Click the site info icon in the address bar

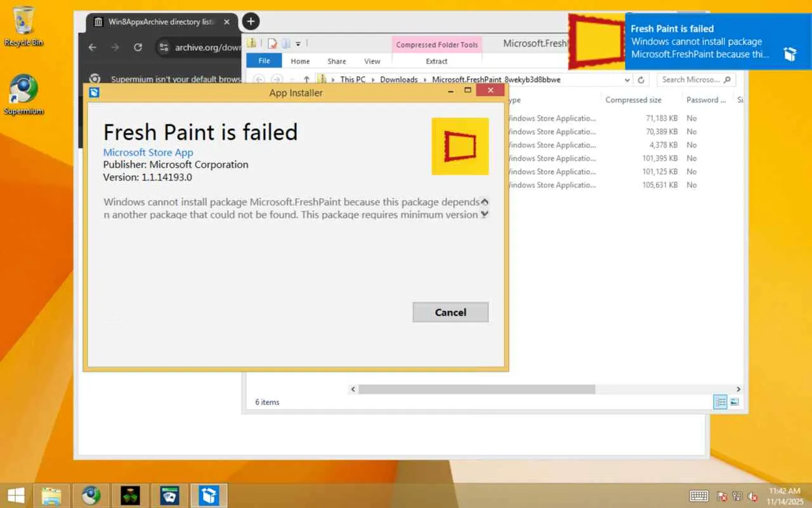(164, 48)
